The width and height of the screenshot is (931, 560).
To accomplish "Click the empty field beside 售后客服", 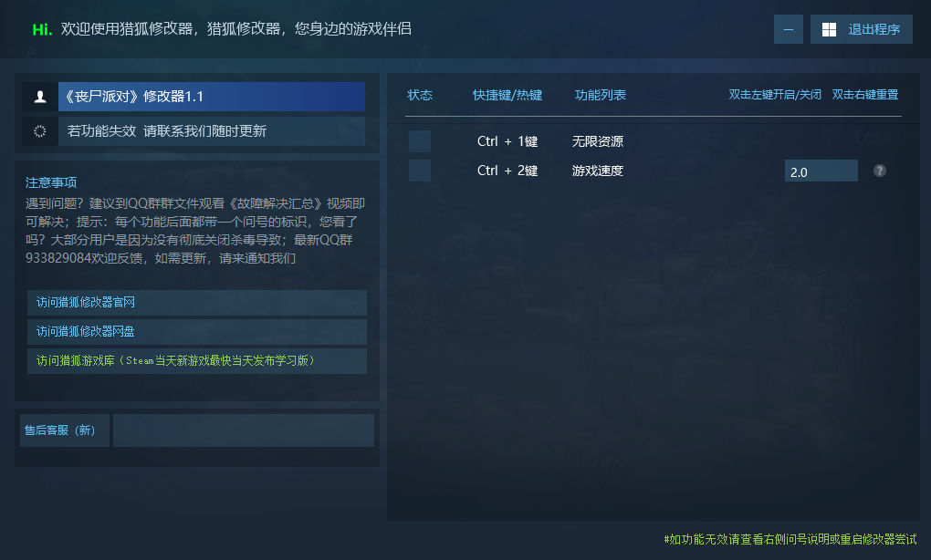I will click(244, 430).
